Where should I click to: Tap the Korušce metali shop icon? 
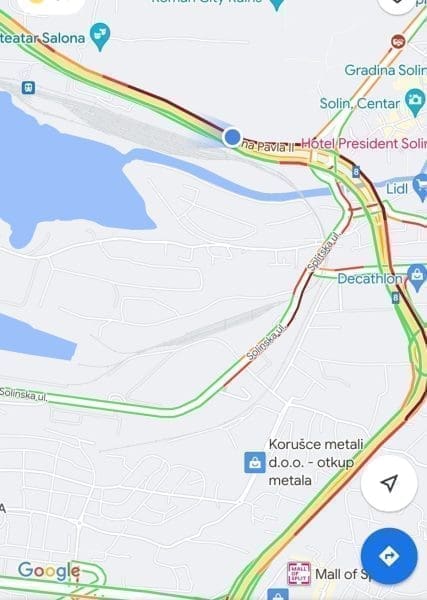click(x=255, y=463)
